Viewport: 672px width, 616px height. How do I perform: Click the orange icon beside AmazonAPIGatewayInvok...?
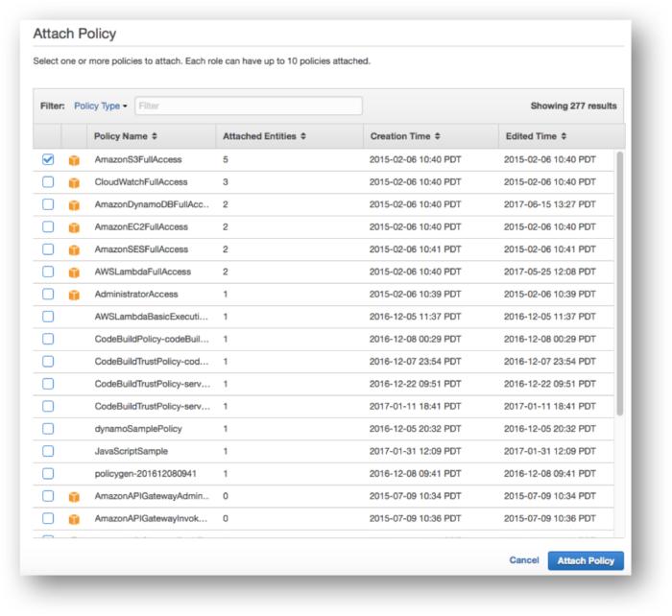[x=74, y=519]
